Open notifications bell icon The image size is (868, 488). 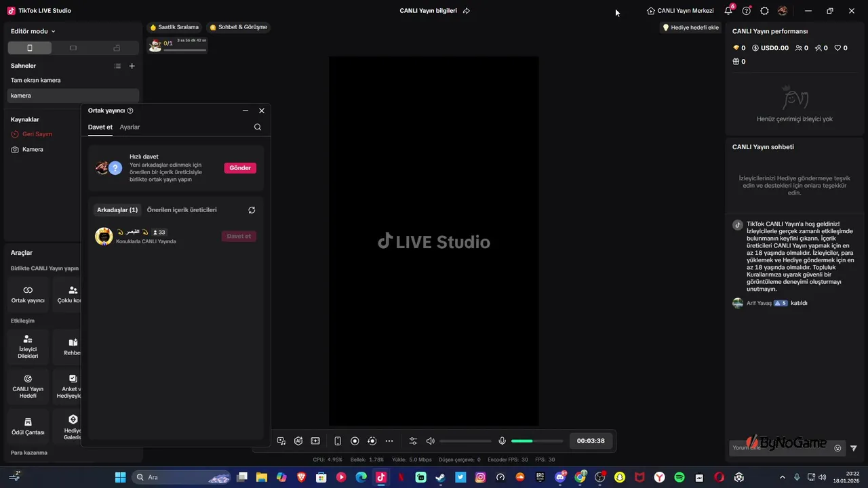pyautogui.click(x=728, y=11)
